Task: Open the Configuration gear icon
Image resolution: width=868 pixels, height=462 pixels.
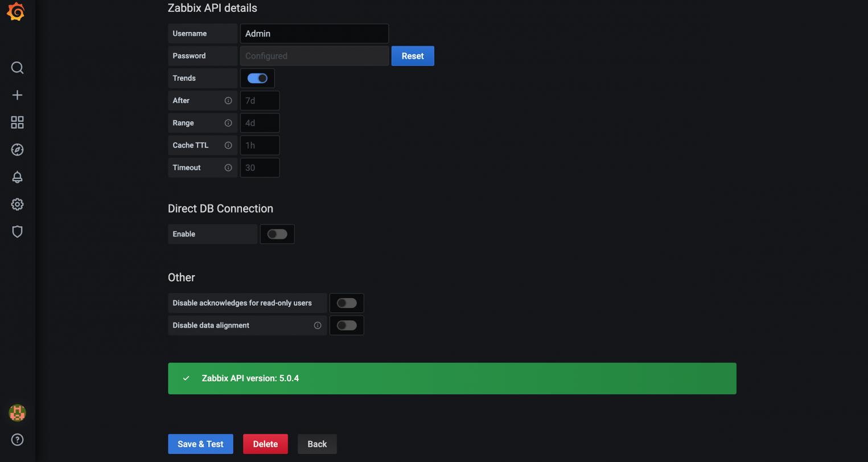Action: coord(17,205)
